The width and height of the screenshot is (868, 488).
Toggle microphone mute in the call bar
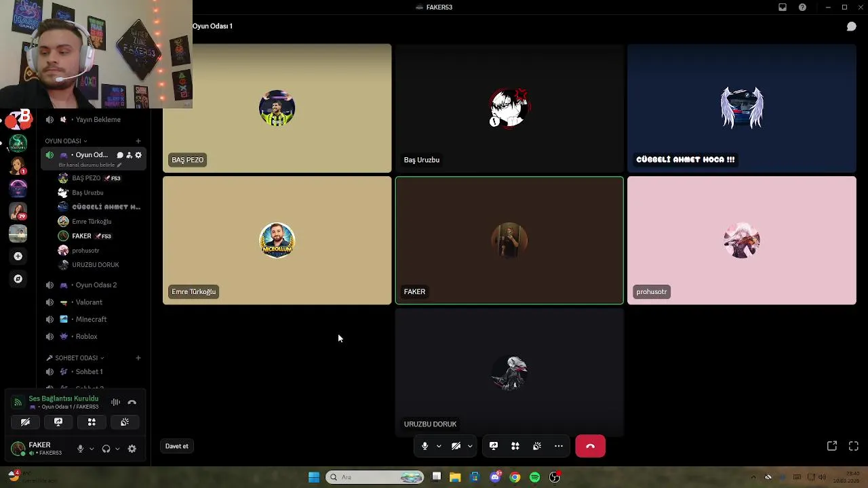[425, 446]
